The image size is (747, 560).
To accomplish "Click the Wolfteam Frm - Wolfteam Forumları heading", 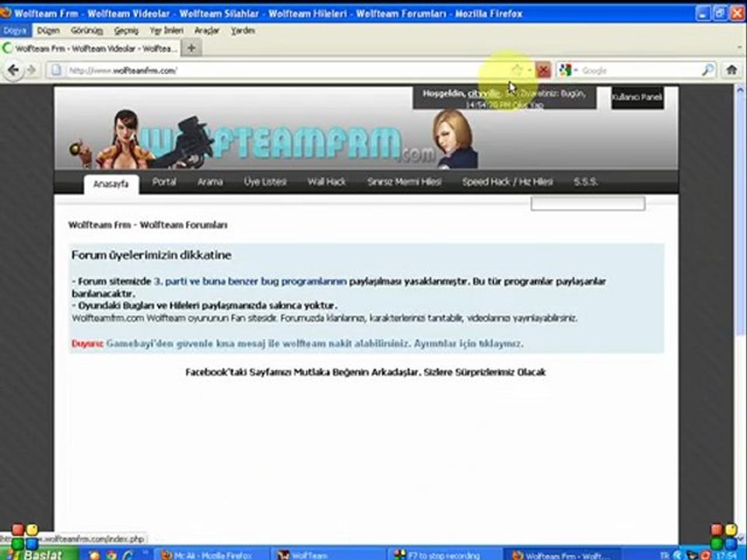I will tap(148, 225).
